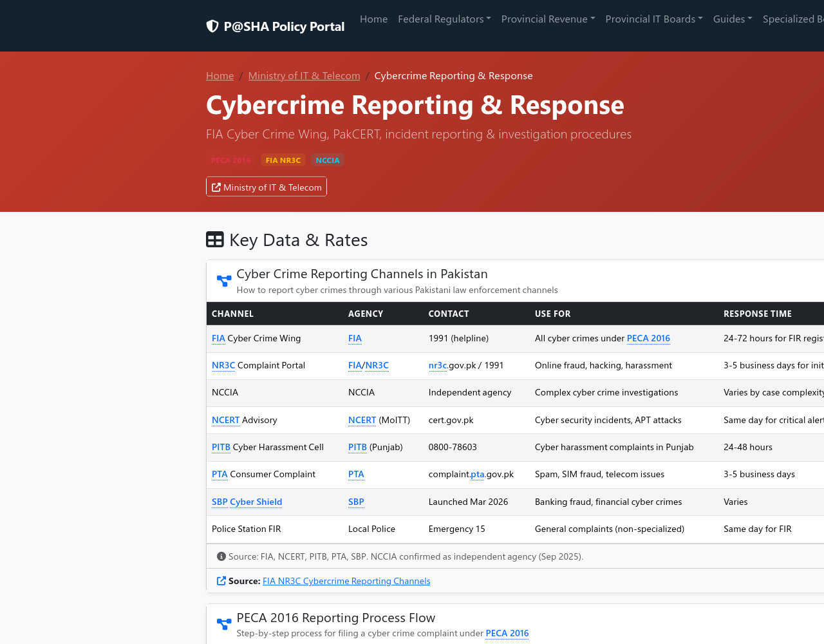Click the NR3C agency link after FIA/
This screenshot has height=644, width=824.
click(x=377, y=365)
